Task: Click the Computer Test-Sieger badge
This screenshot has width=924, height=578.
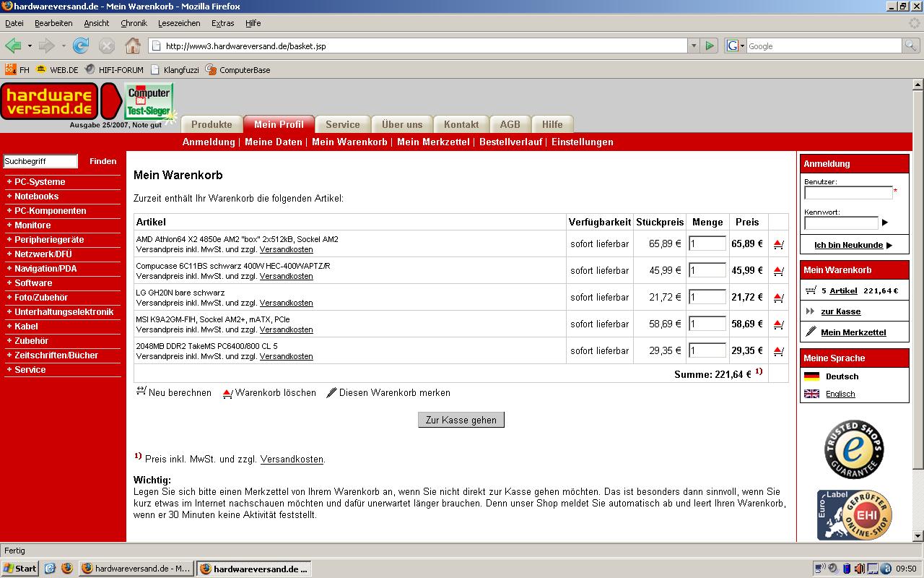Action: coord(149,102)
